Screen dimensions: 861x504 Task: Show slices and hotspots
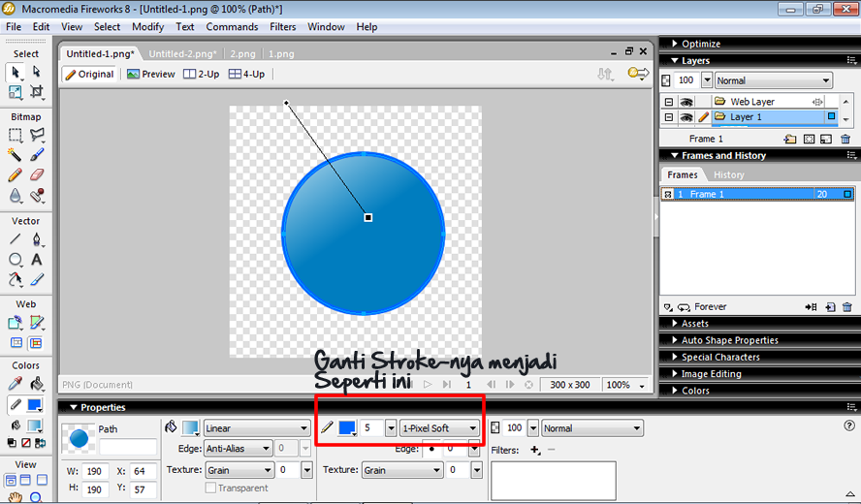coord(36,343)
